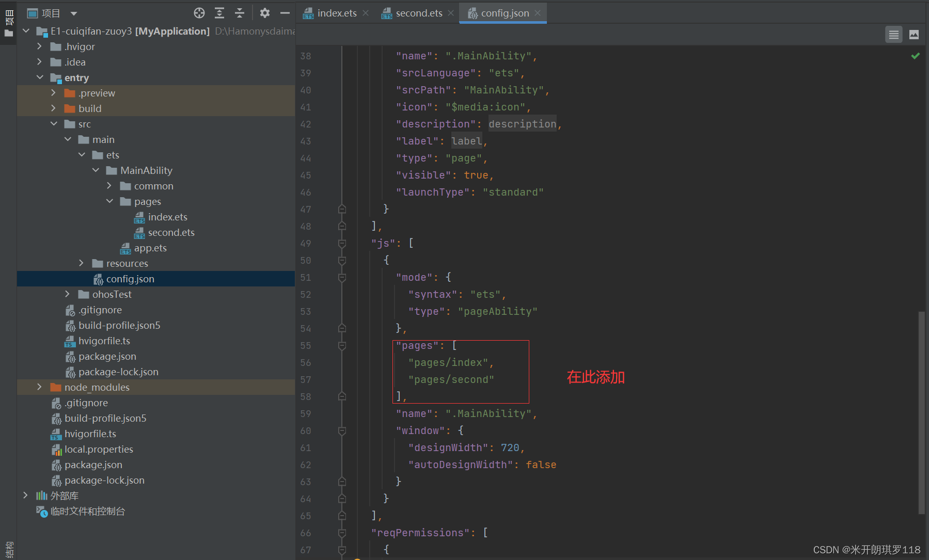Click the green inspection checkmark
Screen dimensions: 929x560
pyautogui.click(x=916, y=56)
